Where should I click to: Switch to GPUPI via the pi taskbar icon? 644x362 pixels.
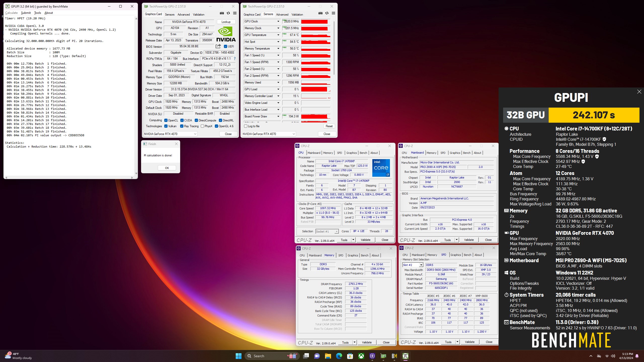(x=405, y=356)
